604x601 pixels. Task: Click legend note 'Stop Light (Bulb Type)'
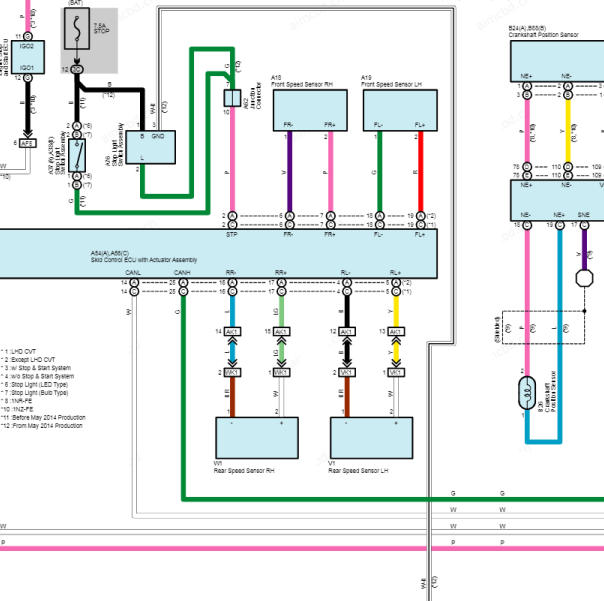[40, 393]
